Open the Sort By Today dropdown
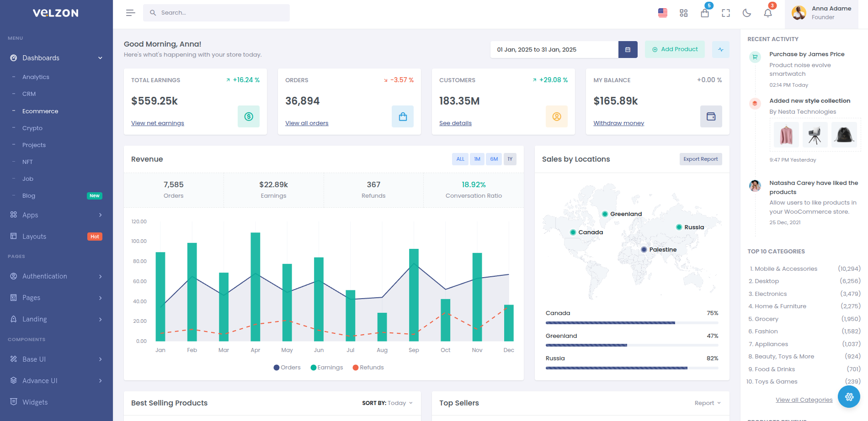This screenshot has width=868, height=421. tap(387, 403)
